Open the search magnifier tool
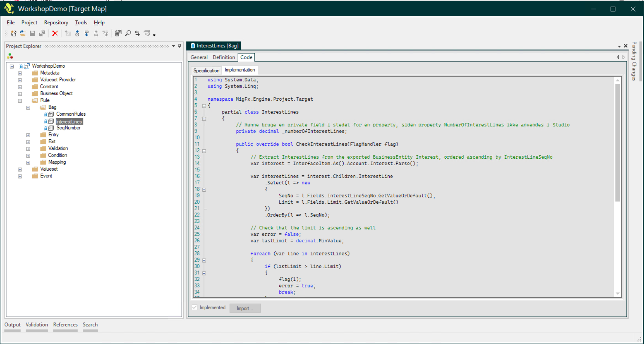 128,33
